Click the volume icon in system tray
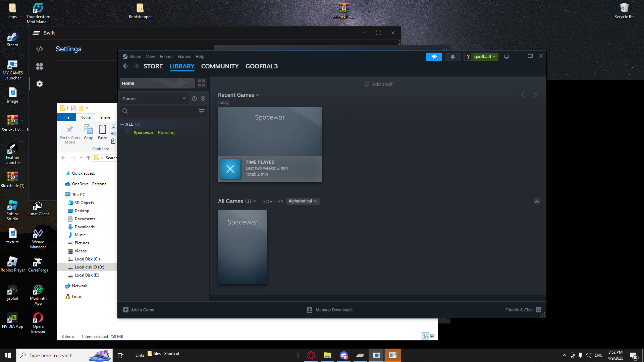 (x=589, y=355)
